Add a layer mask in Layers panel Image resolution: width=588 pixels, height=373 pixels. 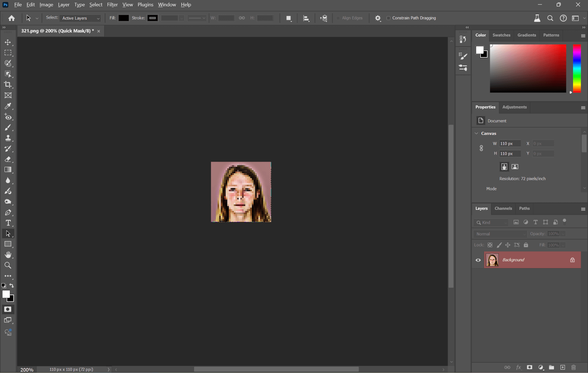pyautogui.click(x=530, y=367)
